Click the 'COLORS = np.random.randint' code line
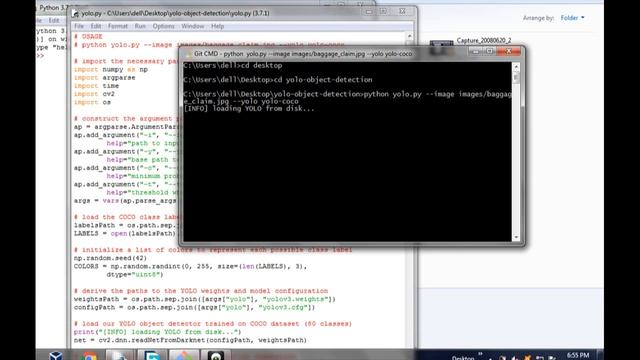This screenshot has height=360, width=640. coord(190,266)
